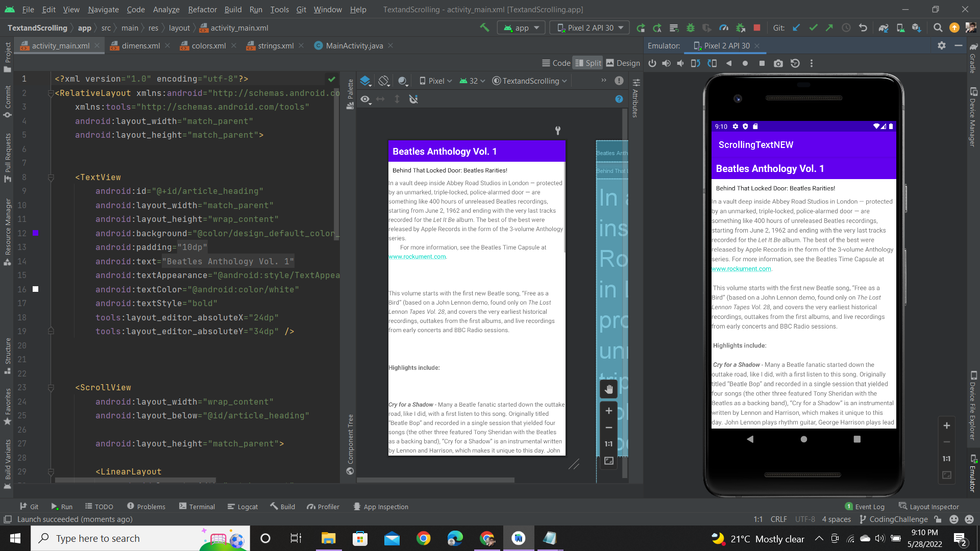Click the www.rockument.com link in the emulator
Screen dimensions: 980x551
point(741,269)
